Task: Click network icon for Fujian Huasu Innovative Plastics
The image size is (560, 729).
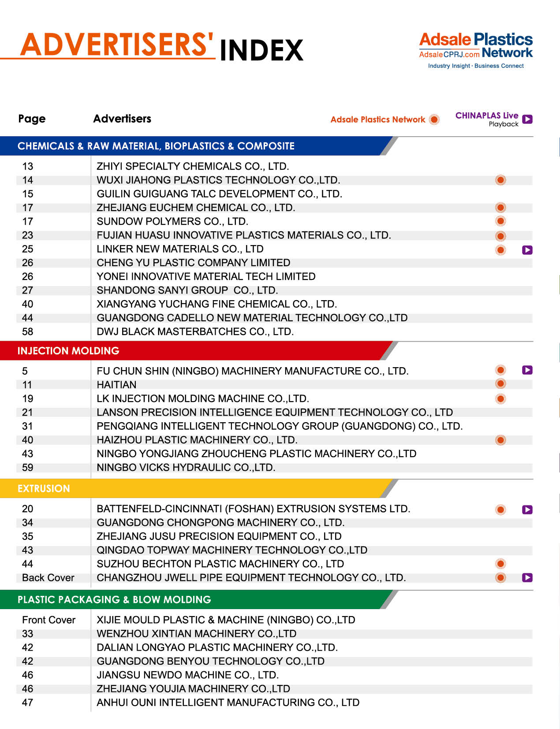Action: point(500,236)
